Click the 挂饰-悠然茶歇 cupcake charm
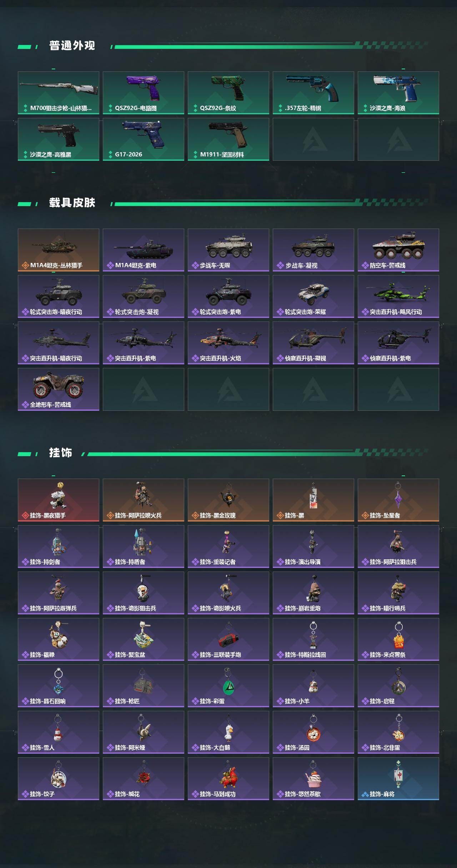Image resolution: width=457 pixels, height=868 pixels. 313,779
